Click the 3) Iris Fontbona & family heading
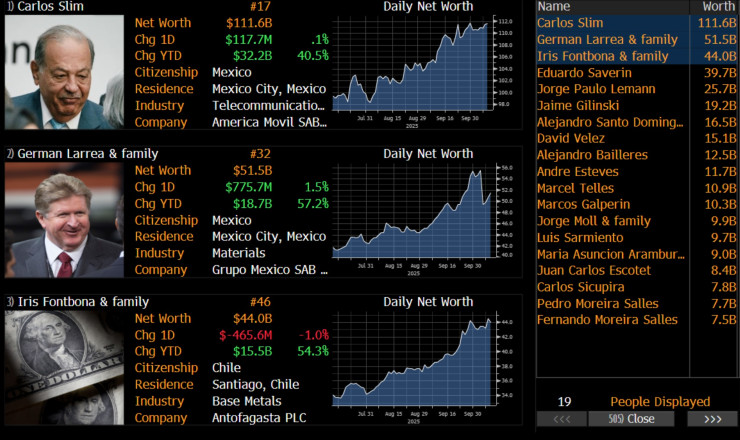Screen dimensions: 740x440 (x=75, y=301)
